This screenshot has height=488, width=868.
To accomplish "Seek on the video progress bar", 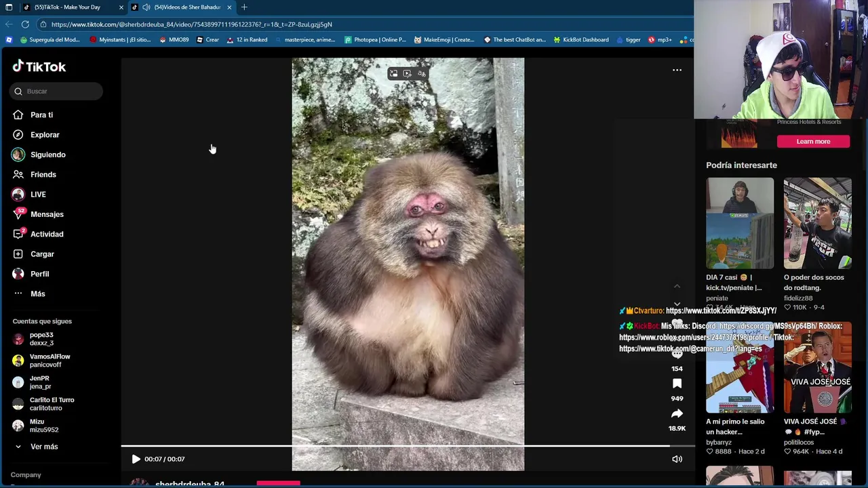I will pos(408,446).
